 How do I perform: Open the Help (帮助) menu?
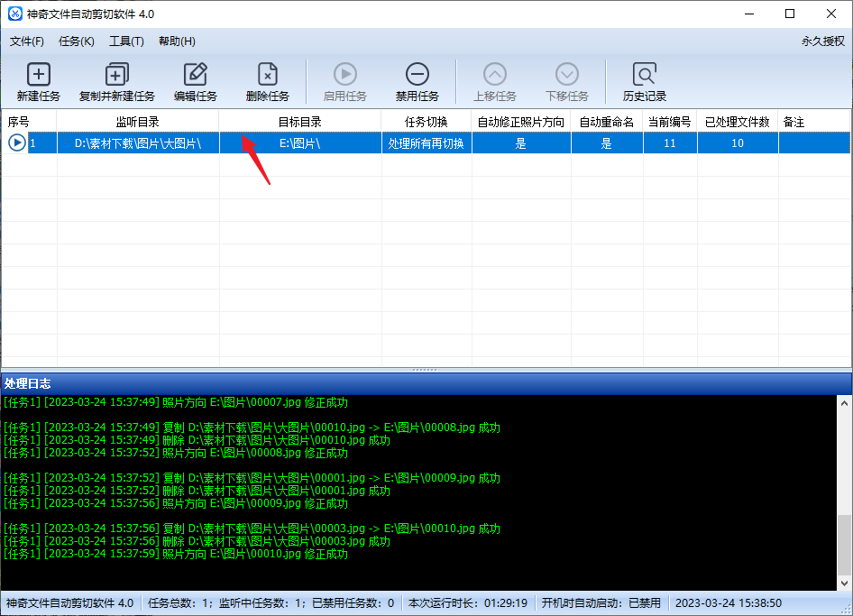(177, 41)
